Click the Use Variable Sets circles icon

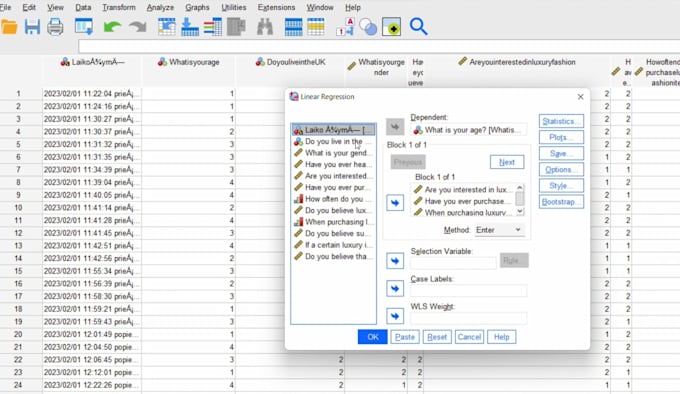pos(368,27)
